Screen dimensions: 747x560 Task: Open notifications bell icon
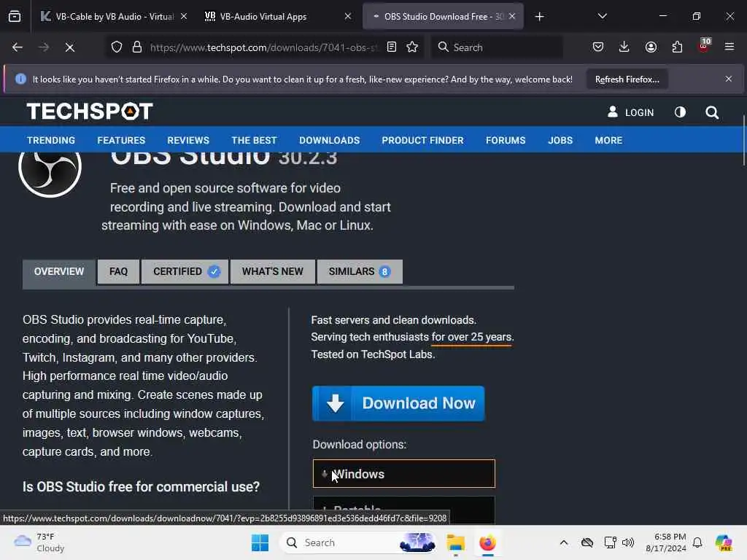tap(697, 542)
